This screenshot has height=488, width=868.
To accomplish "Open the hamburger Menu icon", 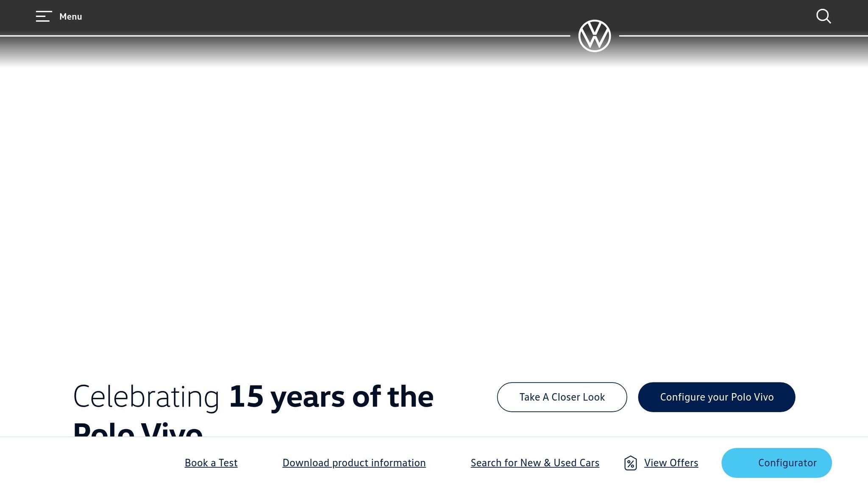I will click(x=44, y=17).
